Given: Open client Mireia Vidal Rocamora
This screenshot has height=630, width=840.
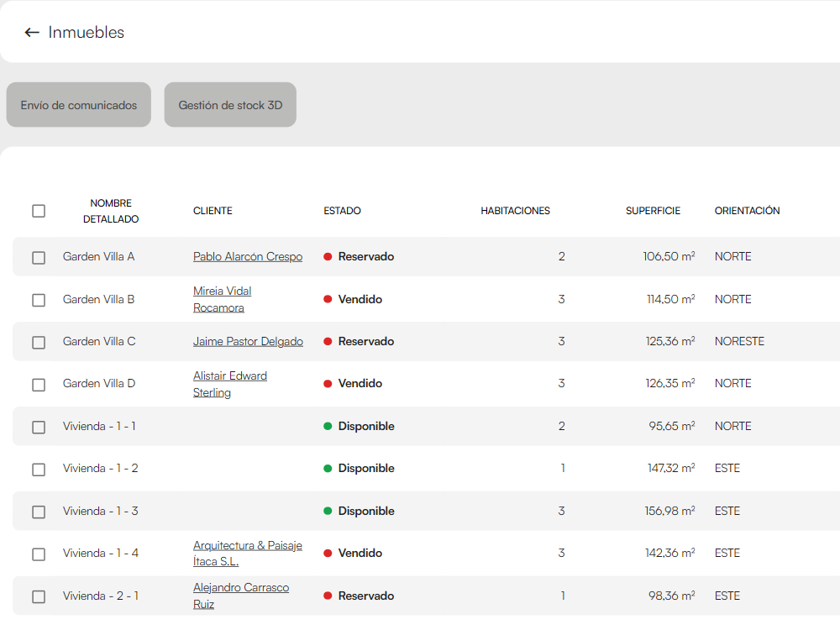Looking at the screenshot, I should tap(223, 299).
